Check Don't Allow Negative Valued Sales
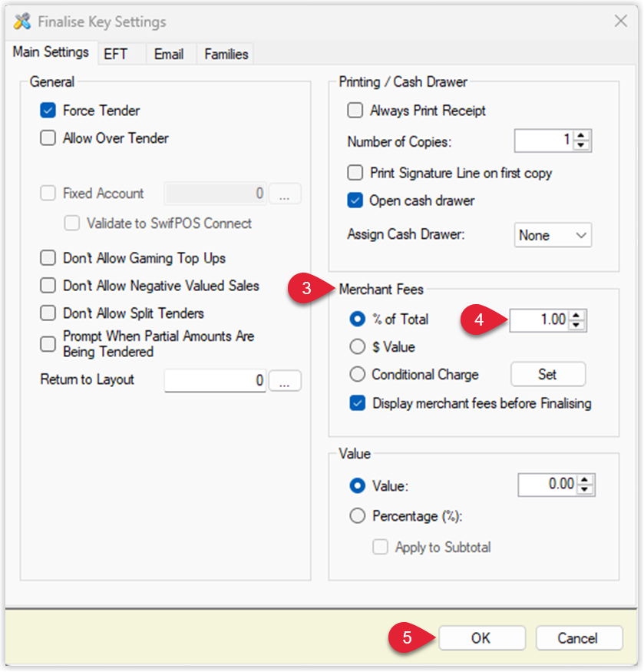644x672 pixels. [x=48, y=286]
